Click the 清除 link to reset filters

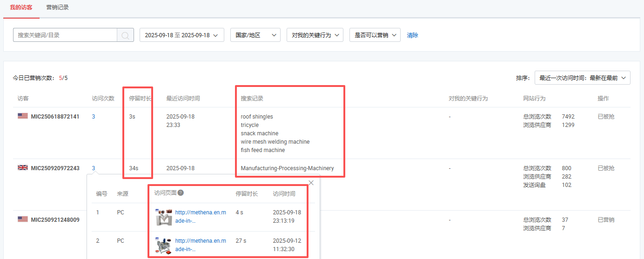(412, 35)
